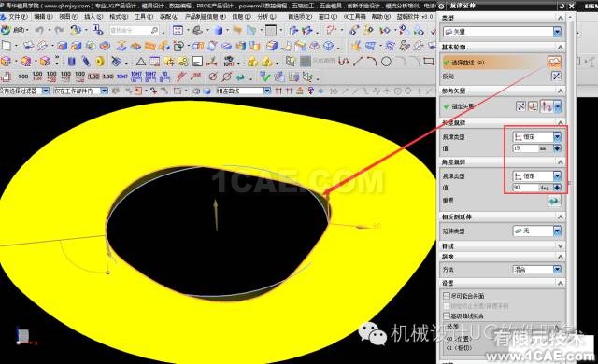Viewport: 598px width, 364px height.
Task: Tick the third checkbox under 设置 section
Action: [447, 315]
